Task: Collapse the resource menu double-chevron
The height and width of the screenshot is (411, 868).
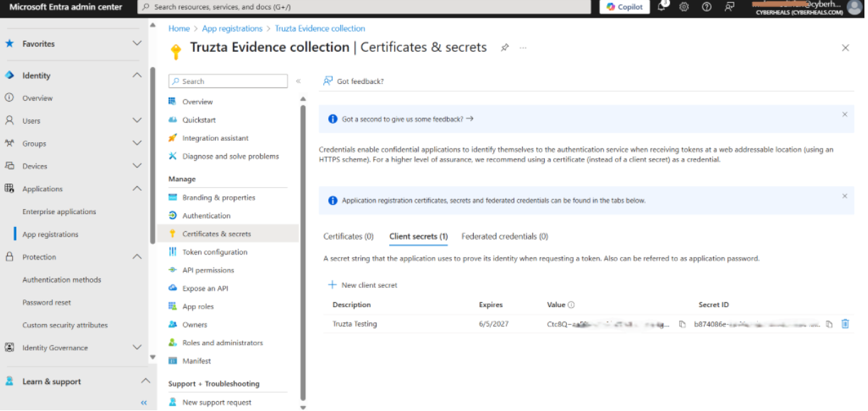Action: point(298,82)
